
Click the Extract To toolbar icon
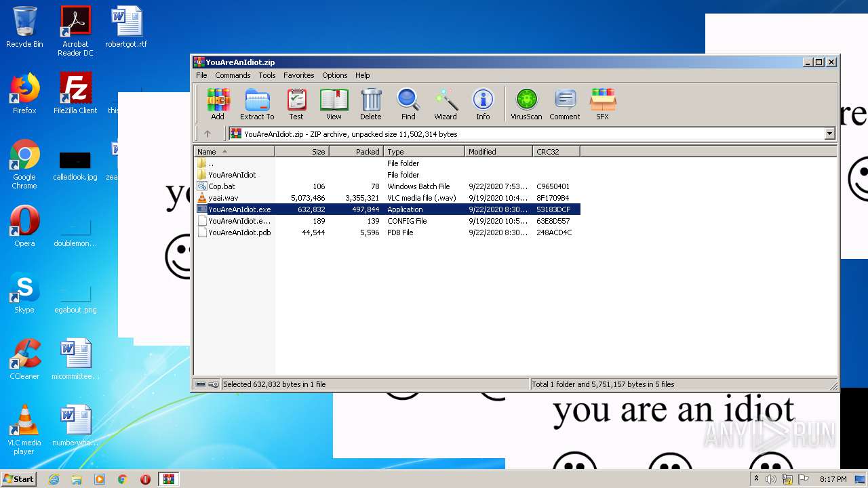(x=257, y=104)
